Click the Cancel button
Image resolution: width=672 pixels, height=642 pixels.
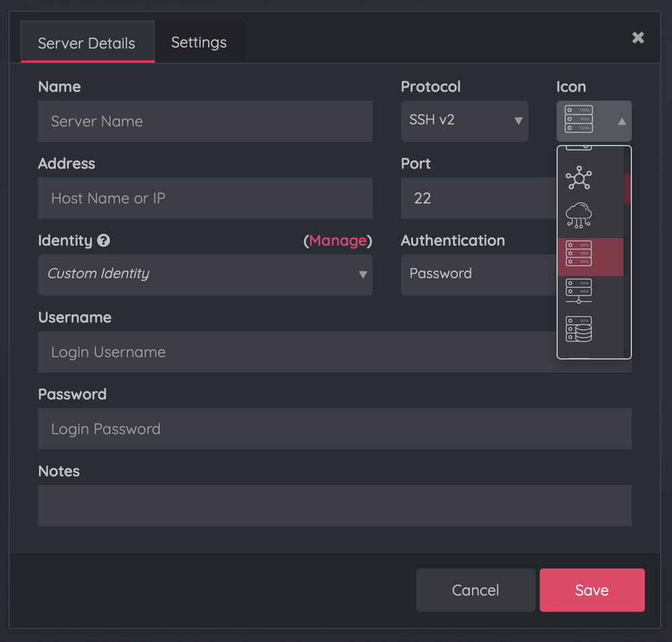475,590
